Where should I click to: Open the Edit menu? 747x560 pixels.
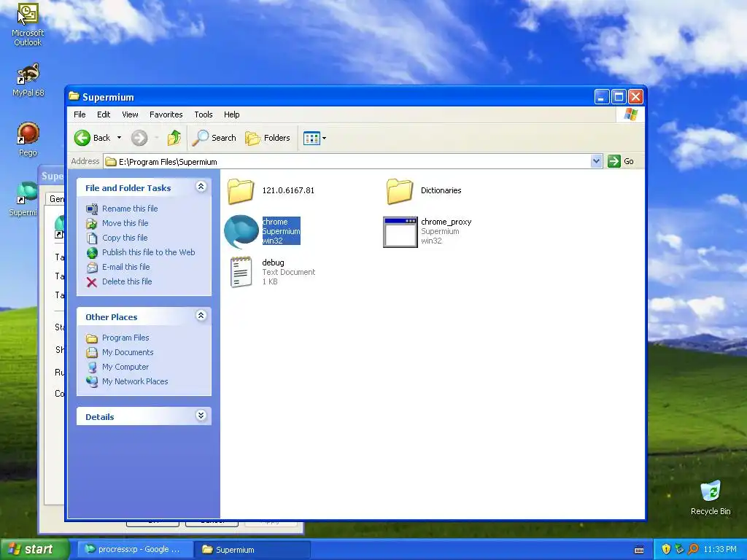(104, 114)
